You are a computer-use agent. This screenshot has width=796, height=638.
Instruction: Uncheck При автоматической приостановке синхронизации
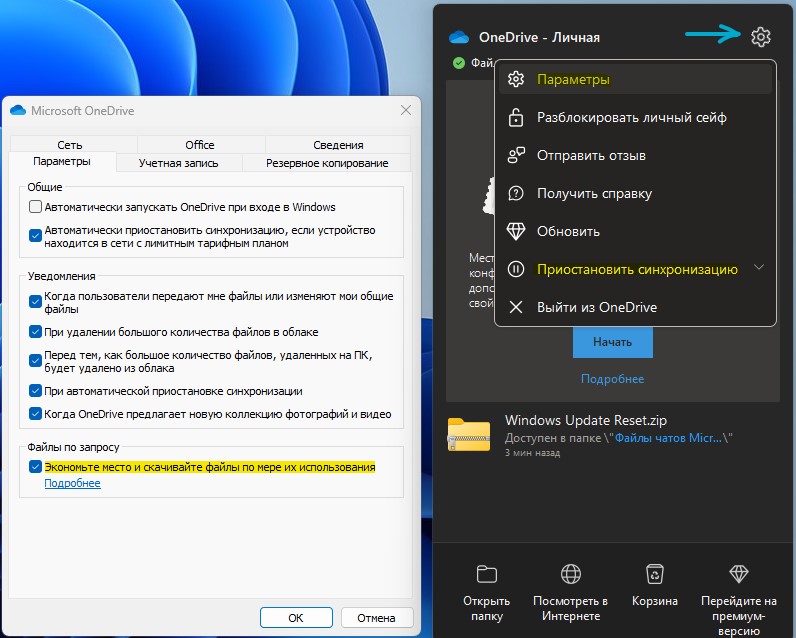pyautogui.click(x=35, y=391)
